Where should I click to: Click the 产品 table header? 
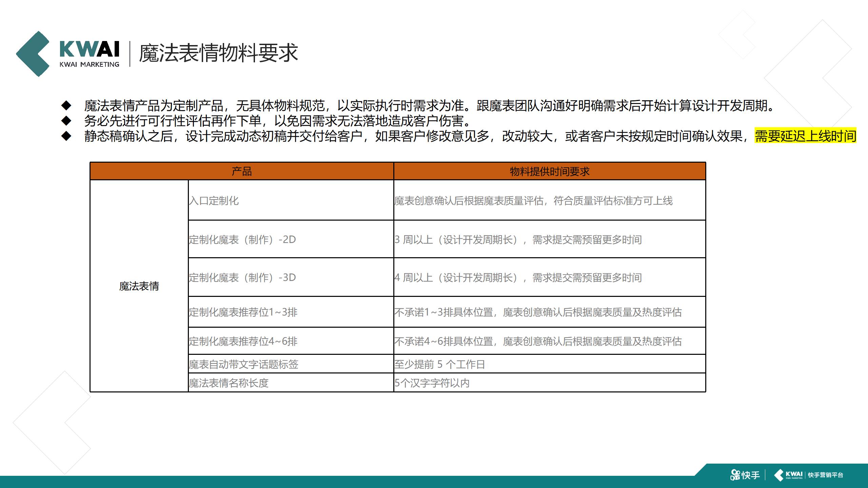point(242,171)
